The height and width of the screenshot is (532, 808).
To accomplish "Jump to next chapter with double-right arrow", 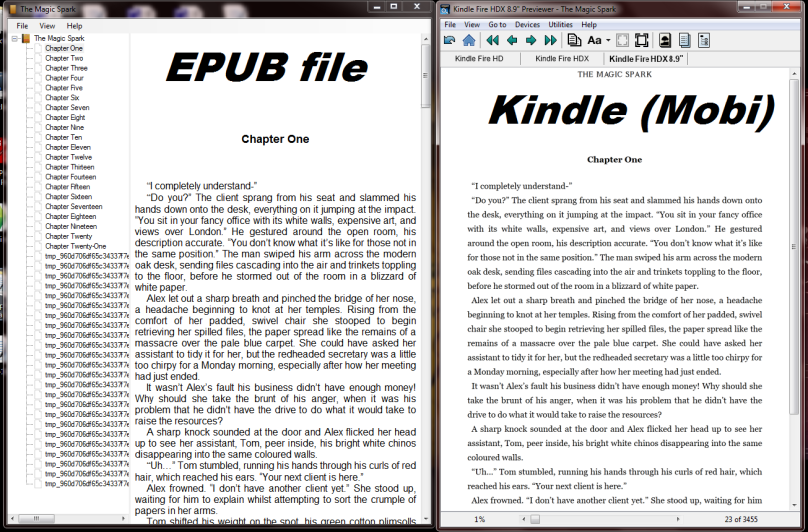I will pos(550,40).
